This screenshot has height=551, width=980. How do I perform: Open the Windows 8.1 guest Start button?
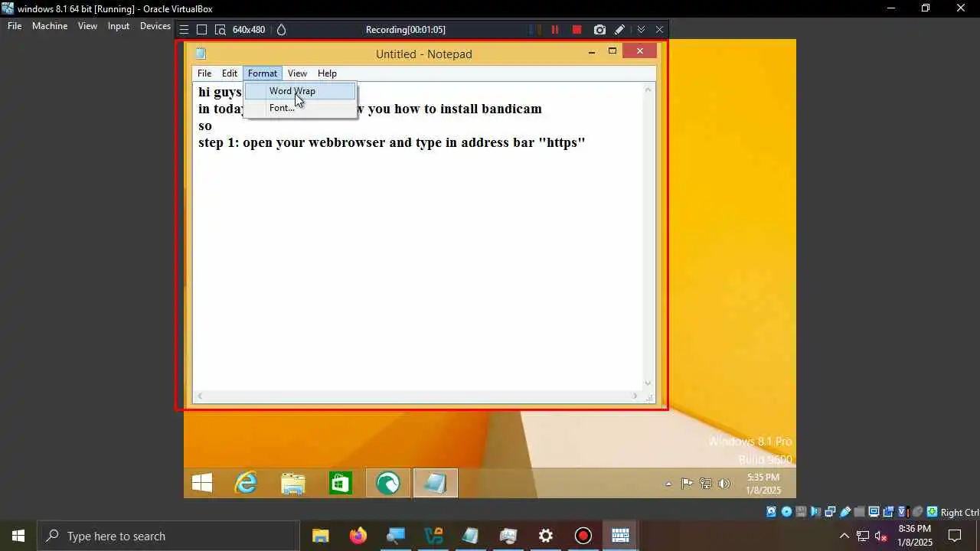click(202, 484)
